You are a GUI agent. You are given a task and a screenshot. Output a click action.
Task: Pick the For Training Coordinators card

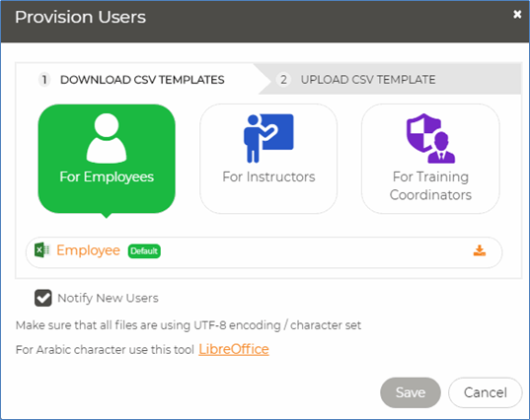click(x=430, y=159)
